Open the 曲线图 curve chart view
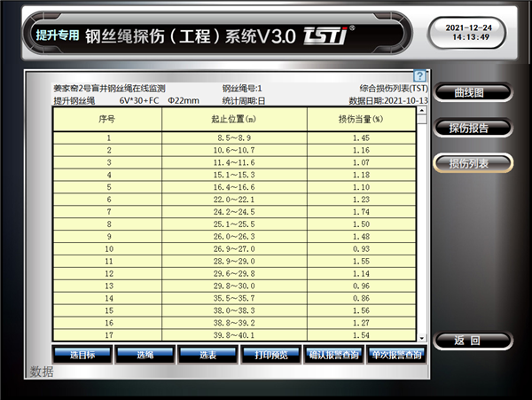Screen dimensions: 532x400 point(473,92)
